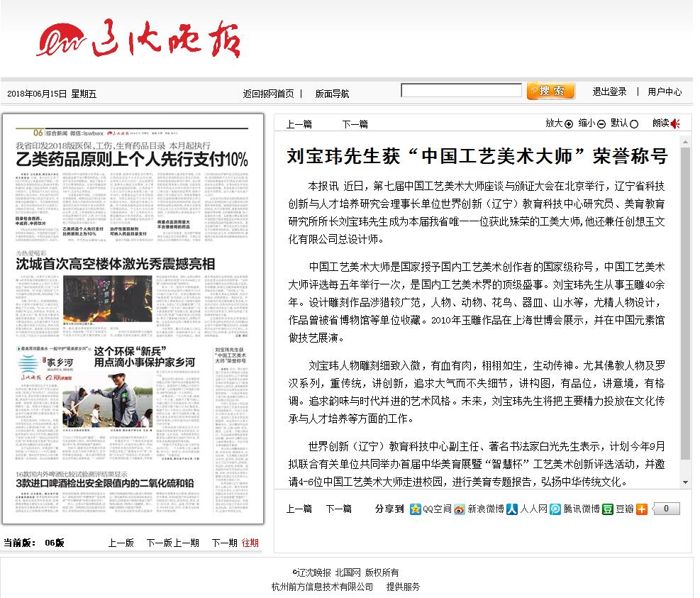Click the zoom-in plus icon next to 放大
700x598 pixels.
(569, 124)
